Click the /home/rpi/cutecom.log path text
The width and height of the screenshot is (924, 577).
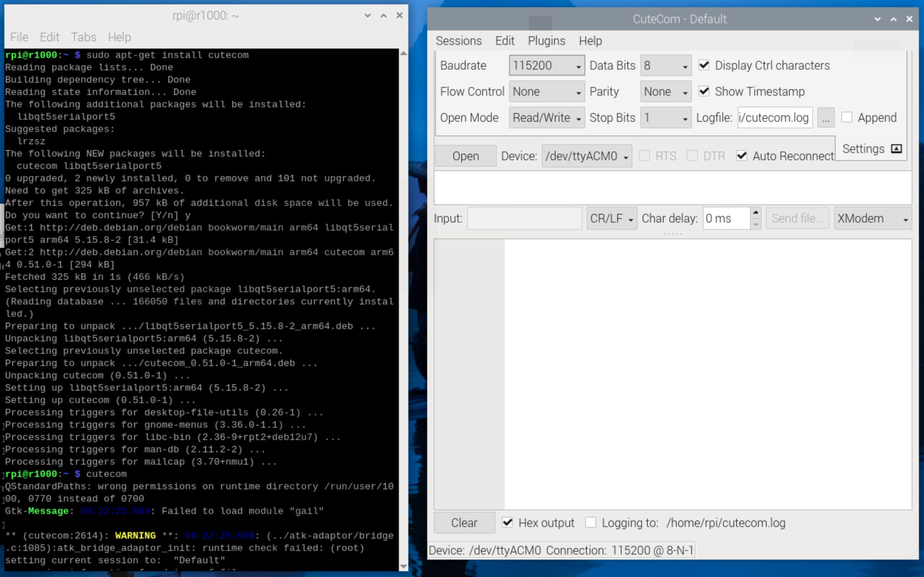tap(726, 523)
